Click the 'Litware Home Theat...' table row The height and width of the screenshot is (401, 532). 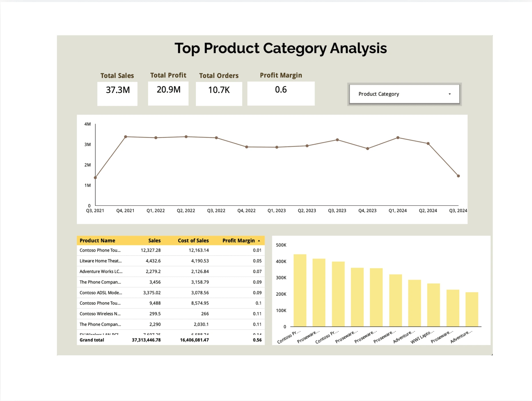(171, 261)
